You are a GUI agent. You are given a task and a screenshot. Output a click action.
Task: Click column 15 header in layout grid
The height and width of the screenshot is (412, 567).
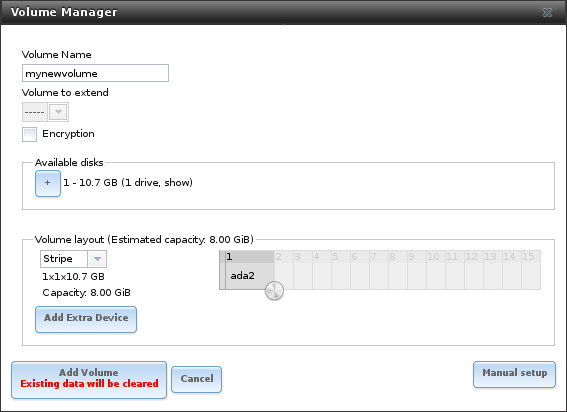pyautogui.click(x=531, y=257)
